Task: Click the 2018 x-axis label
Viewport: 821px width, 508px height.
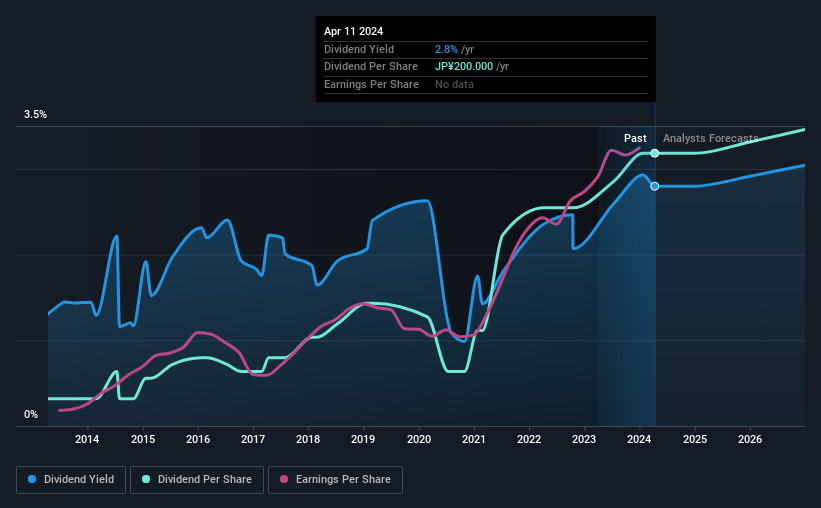Action: (308, 439)
